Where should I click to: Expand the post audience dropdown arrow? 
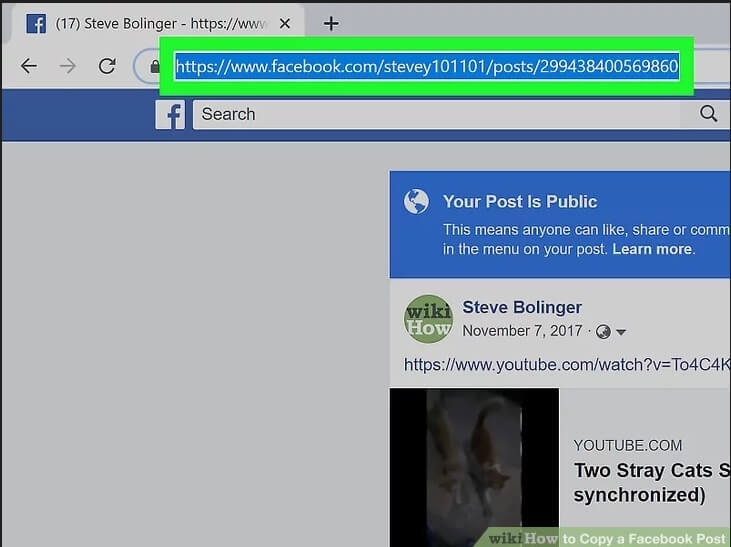coord(621,332)
